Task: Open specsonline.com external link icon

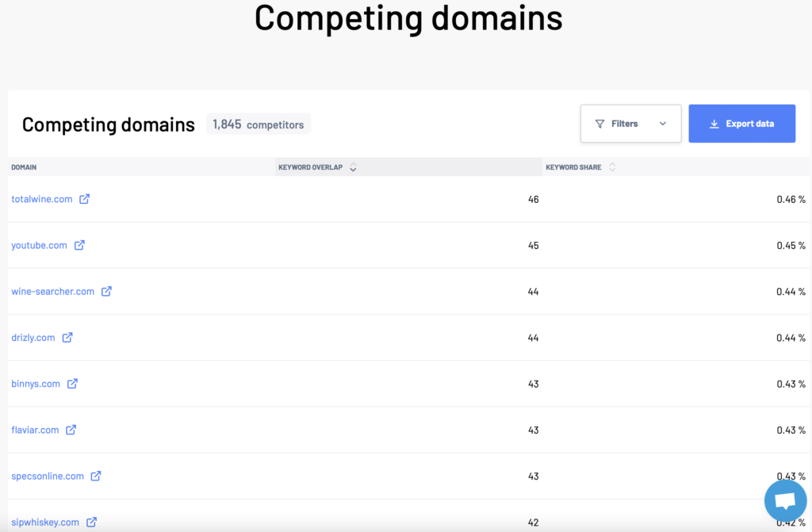Action: tap(96, 476)
